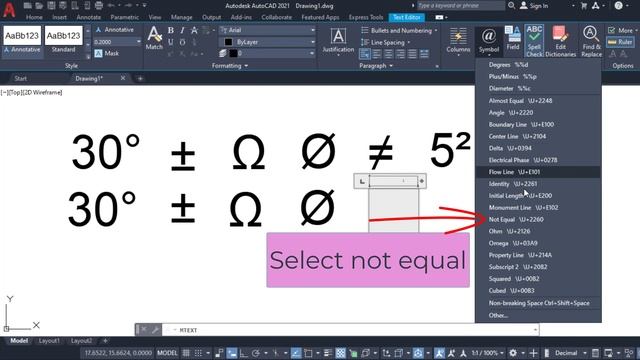Open the Autodesk App Store cart icon
640x360 pixels.
[x=584, y=6]
